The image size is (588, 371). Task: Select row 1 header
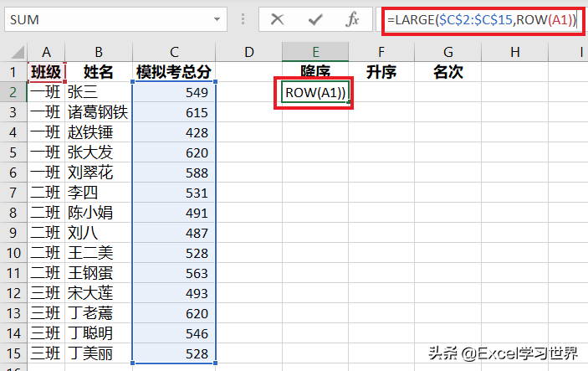click(x=13, y=72)
